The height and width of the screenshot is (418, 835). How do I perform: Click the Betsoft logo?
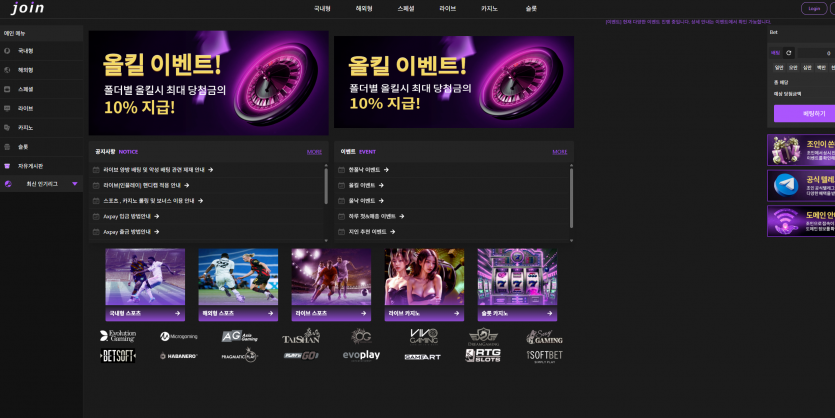point(118,356)
